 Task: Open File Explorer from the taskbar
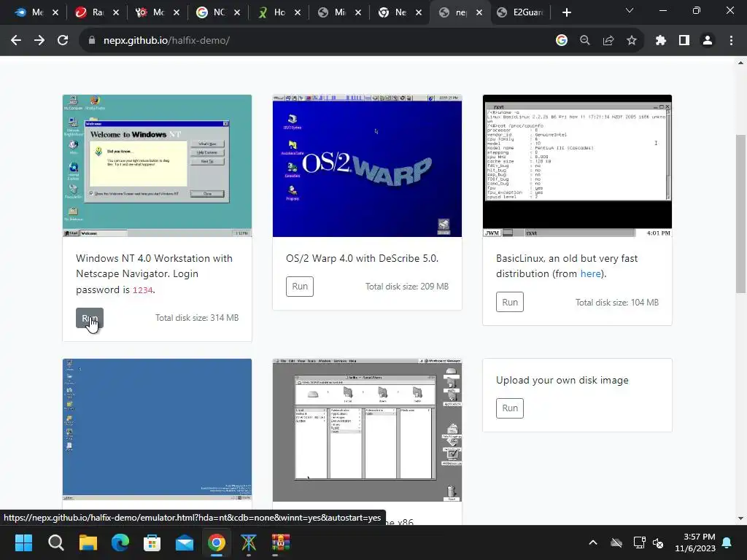88,542
